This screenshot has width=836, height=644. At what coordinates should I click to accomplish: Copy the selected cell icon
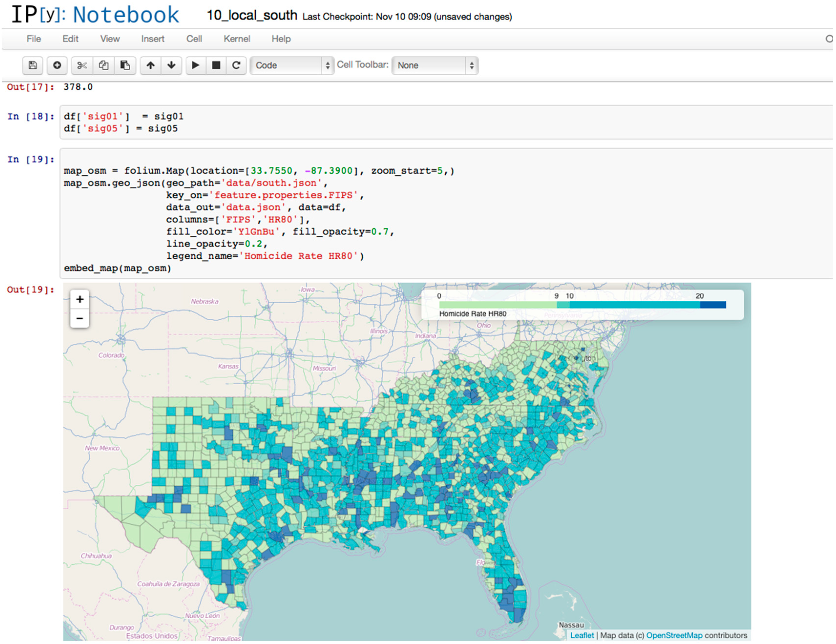[103, 65]
